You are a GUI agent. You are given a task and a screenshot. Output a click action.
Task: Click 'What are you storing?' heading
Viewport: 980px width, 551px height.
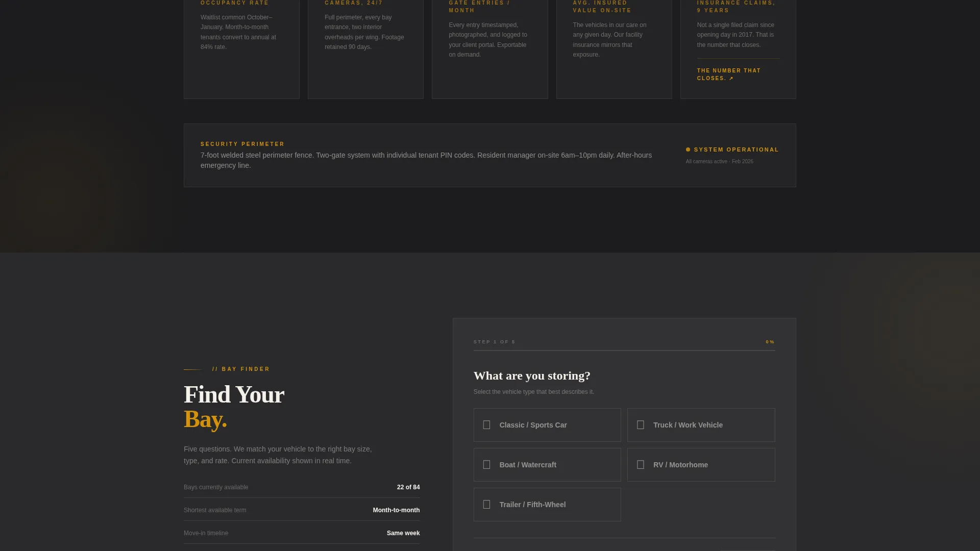tap(532, 375)
